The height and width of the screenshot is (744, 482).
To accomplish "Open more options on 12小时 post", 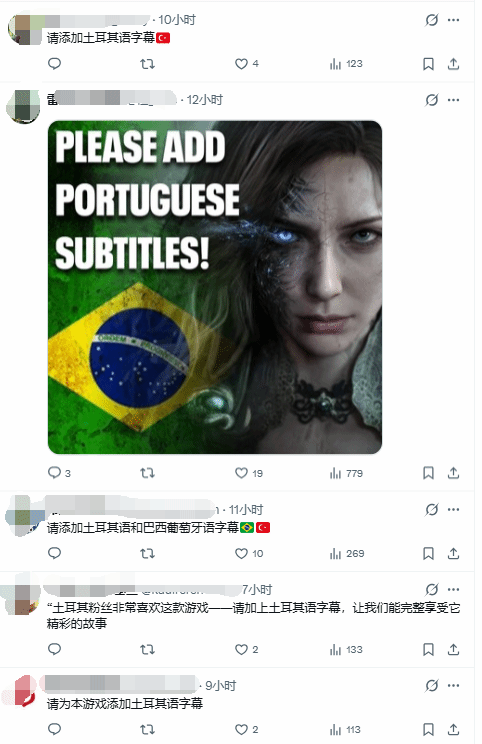I will click(x=454, y=100).
